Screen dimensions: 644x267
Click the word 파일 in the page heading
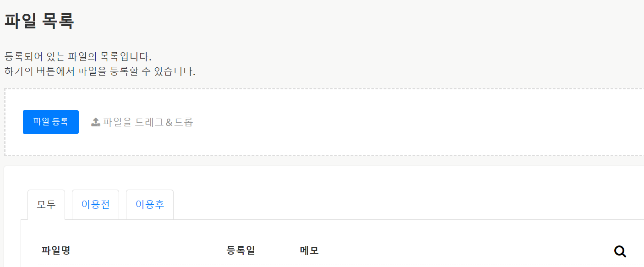click(x=20, y=21)
